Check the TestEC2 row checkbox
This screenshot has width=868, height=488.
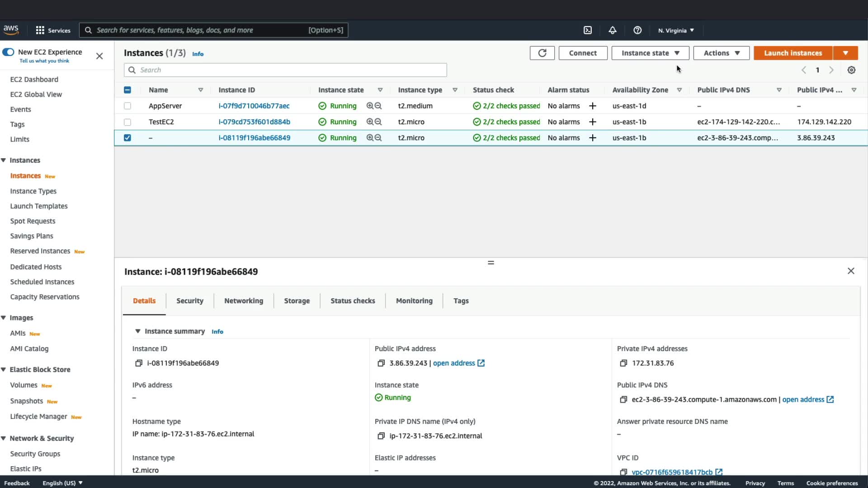[127, 122]
